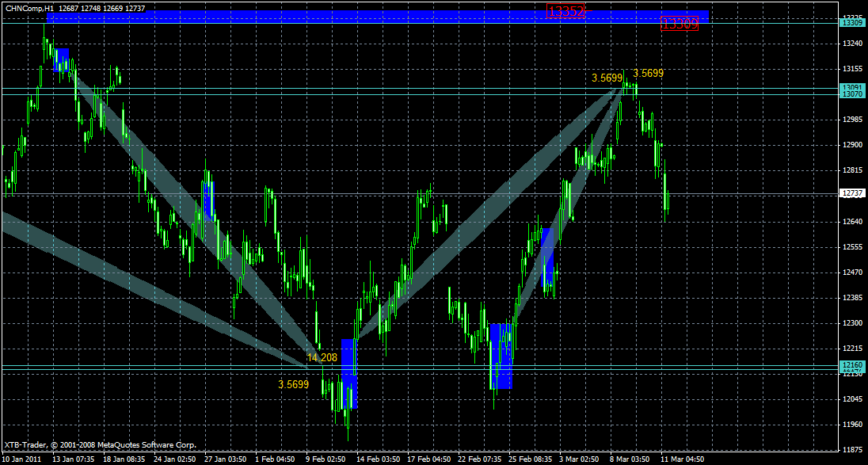Select the red 13352 price label
Image resolution: width=868 pixels, height=465 pixels.
pyautogui.click(x=565, y=11)
